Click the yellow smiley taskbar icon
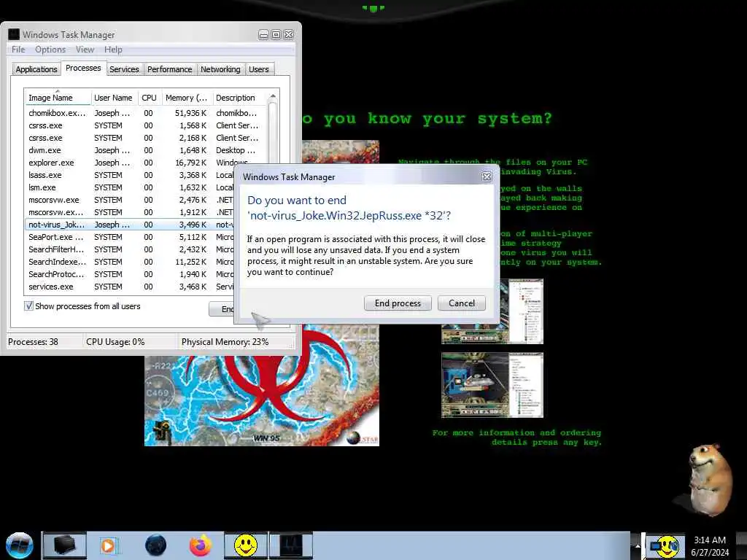Viewport: 747px width, 560px height. point(245,545)
